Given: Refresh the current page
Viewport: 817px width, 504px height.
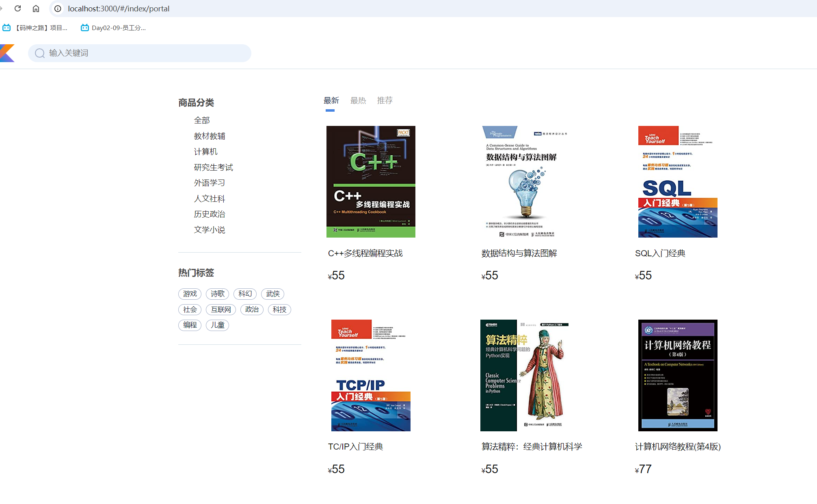Looking at the screenshot, I should click(17, 9).
